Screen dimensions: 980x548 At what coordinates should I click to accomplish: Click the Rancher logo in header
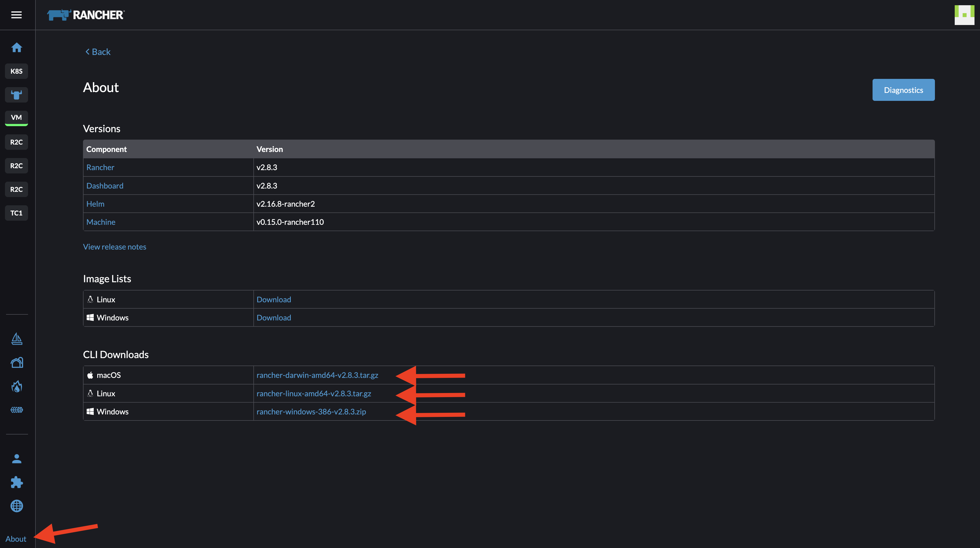85,15
